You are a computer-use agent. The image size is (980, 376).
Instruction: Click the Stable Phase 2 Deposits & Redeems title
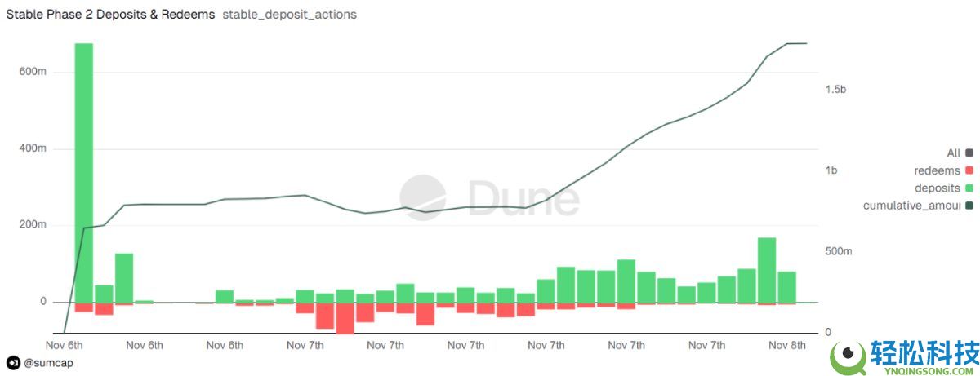110,15
